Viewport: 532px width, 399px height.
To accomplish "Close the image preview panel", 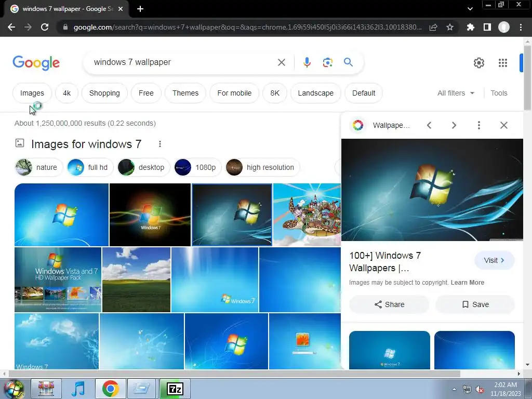I will click(x=504, y=125).
